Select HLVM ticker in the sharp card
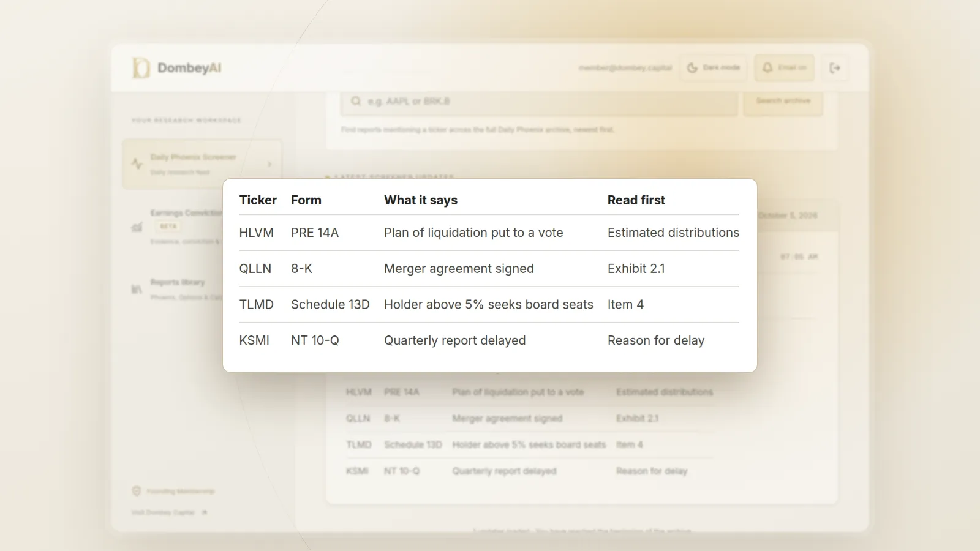This screenshot has height=551, width=980. 257,233
